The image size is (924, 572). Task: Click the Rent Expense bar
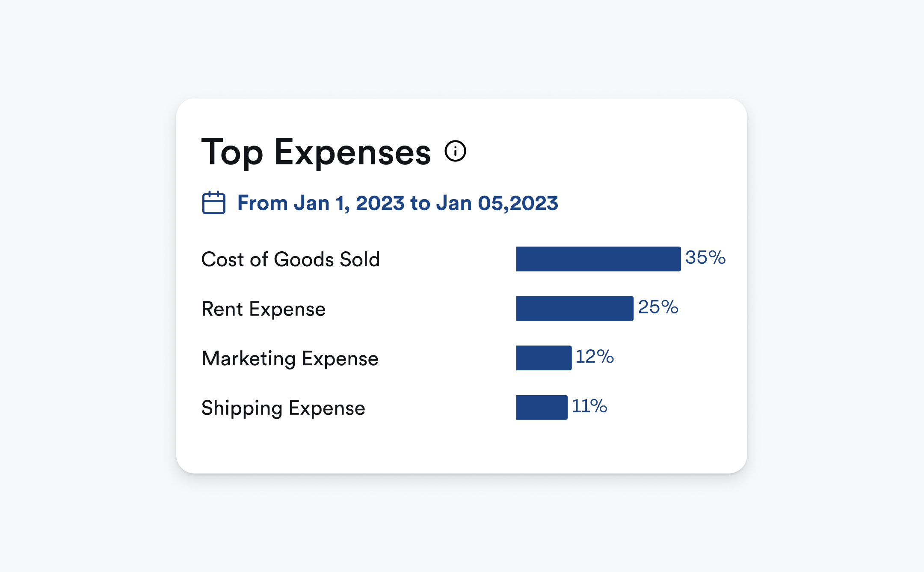[x=575, y=308]
